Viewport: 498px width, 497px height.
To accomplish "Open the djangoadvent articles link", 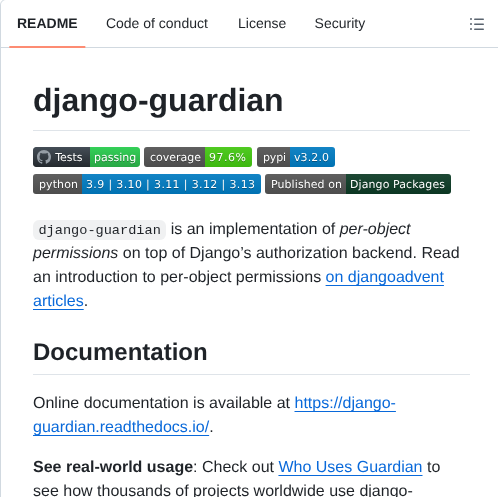I will [385, 277].
